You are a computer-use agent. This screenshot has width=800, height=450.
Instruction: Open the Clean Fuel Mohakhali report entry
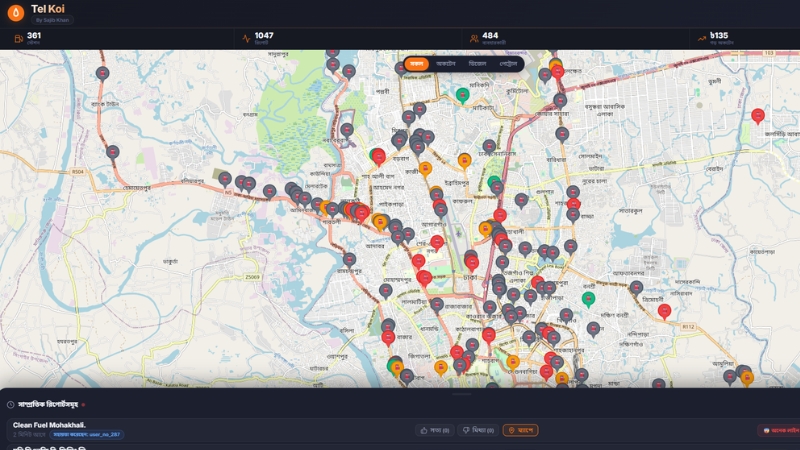click(49, 425)
